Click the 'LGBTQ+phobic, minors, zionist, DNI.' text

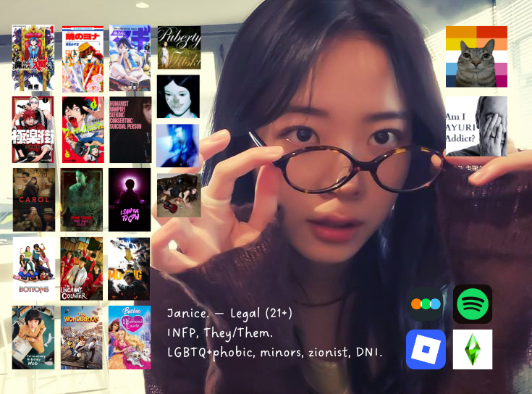point(275,352)
